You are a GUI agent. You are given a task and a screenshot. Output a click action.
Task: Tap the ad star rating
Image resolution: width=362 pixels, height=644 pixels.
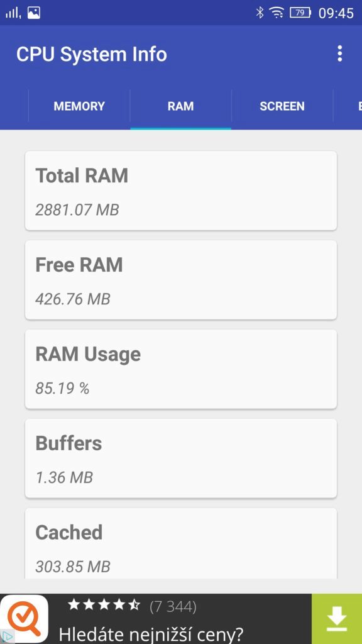[104, 605]
